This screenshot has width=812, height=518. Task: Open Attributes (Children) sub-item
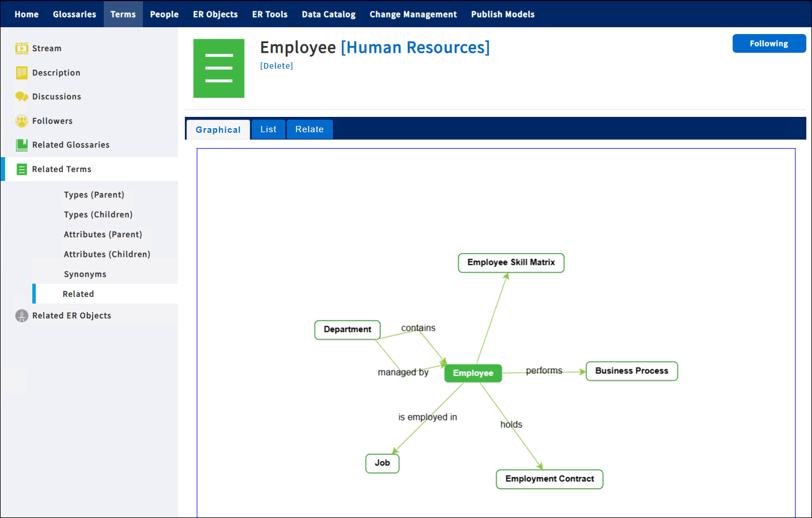click(x=107, y=254)
